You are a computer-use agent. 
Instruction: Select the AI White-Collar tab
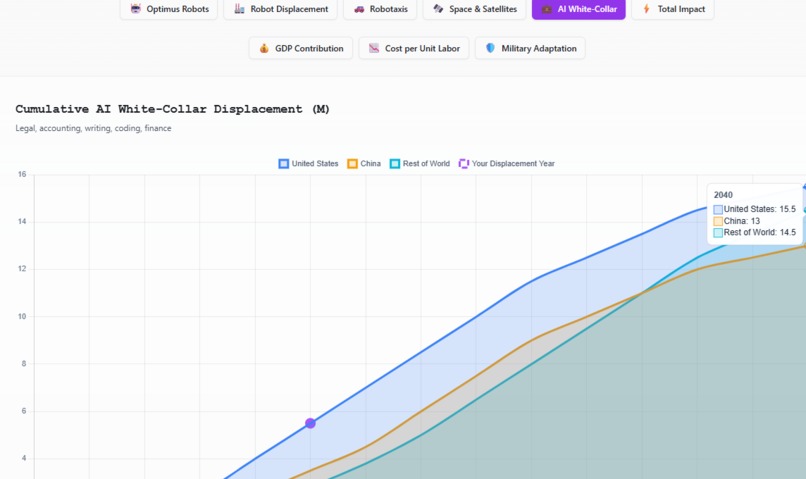[579, 9]
